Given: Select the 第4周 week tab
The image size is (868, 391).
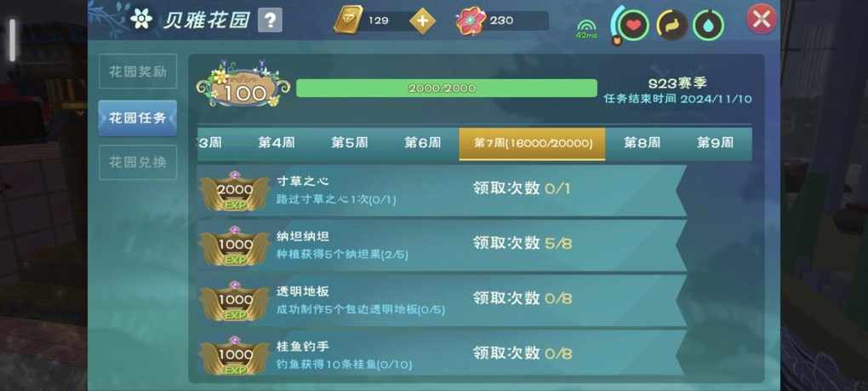Looking at the screenshot, I should pos(277,143).
